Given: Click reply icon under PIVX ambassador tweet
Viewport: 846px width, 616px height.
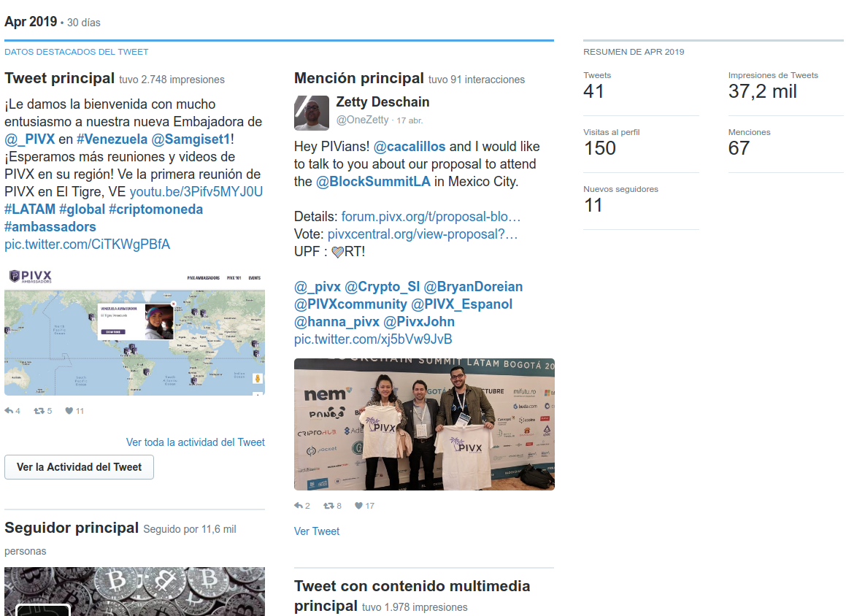Looking at the screenshot, I should (9, 411).
